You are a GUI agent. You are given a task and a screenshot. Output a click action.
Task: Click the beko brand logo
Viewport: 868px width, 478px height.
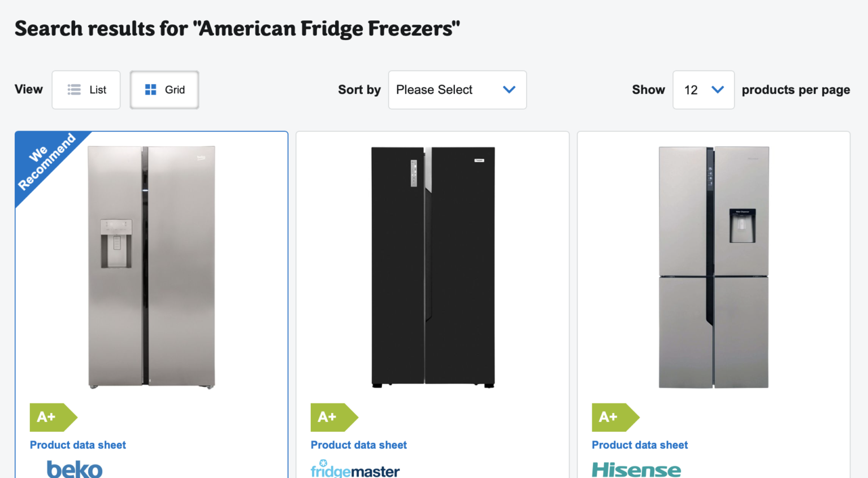74,469
